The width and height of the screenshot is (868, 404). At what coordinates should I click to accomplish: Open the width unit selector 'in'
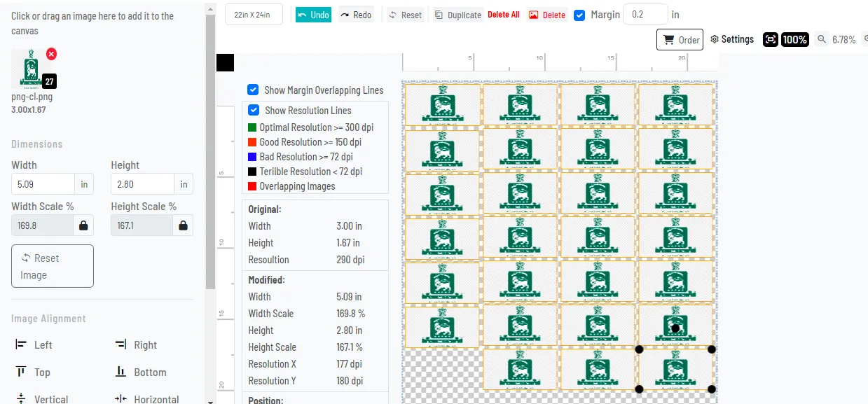tap(84, 184)
